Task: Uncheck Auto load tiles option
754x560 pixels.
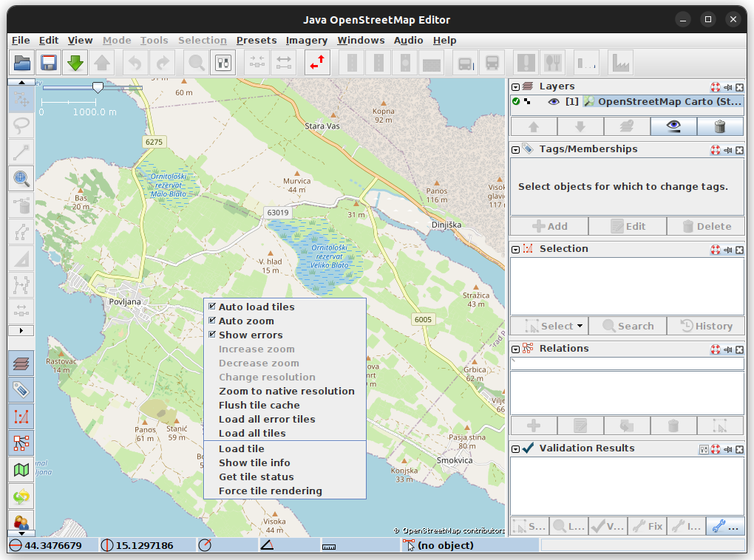Action: click(212, 307)
